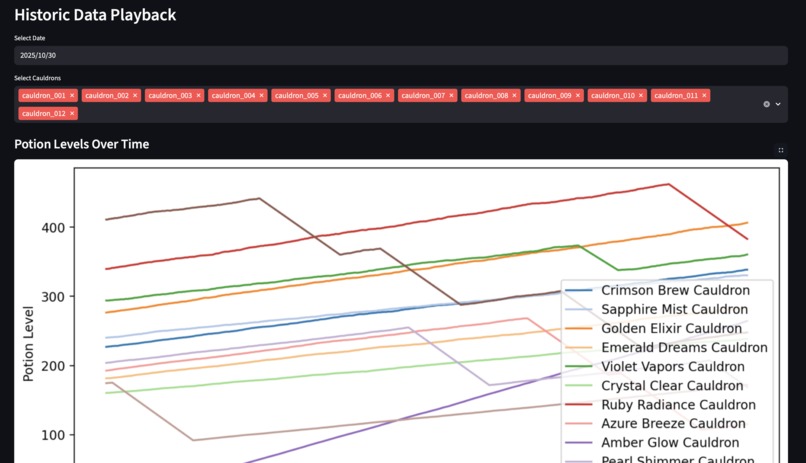This screenshot has width=806, height=463.
Task: Click the Select Date label
Action: pyautogui.click(x=30, y=38)
